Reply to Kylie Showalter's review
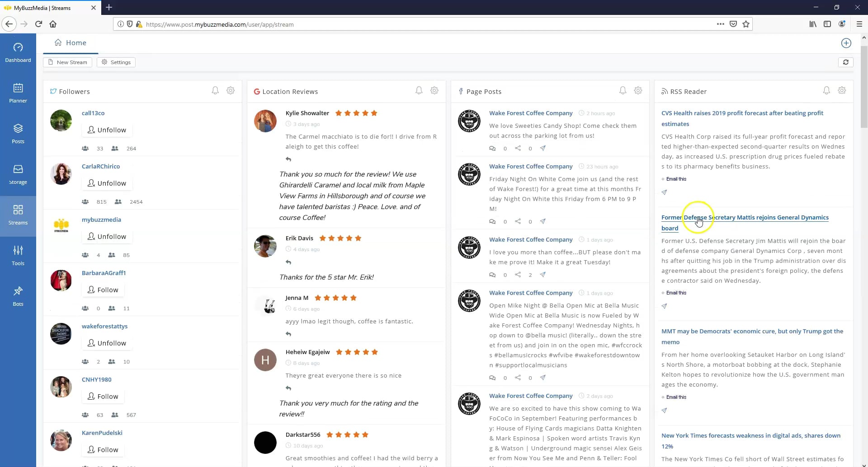 pos(288,159)
